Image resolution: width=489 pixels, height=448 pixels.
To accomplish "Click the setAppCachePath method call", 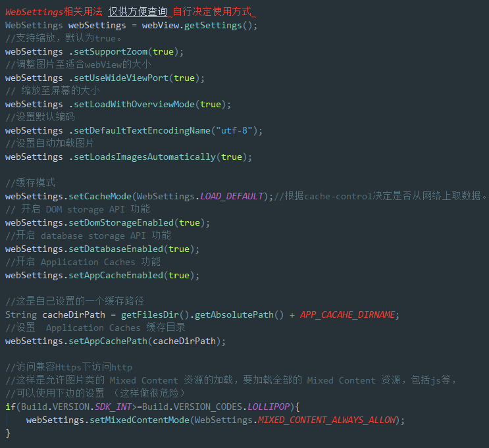I will click(108, 341).
